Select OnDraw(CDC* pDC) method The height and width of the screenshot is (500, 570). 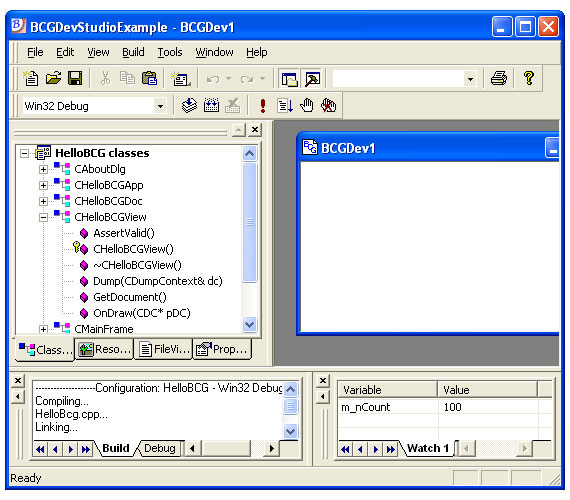142,313
